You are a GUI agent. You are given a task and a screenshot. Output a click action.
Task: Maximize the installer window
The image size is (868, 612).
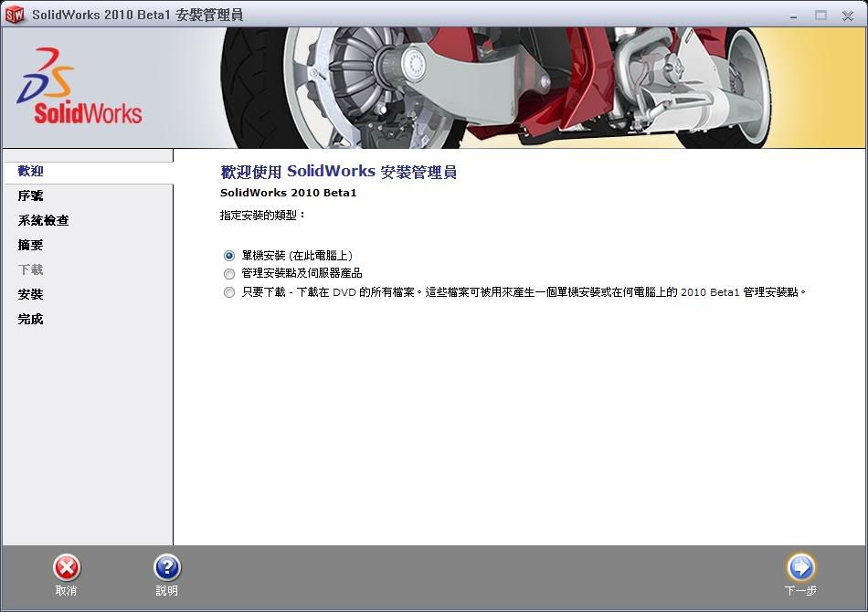click(x=820, y=16)
